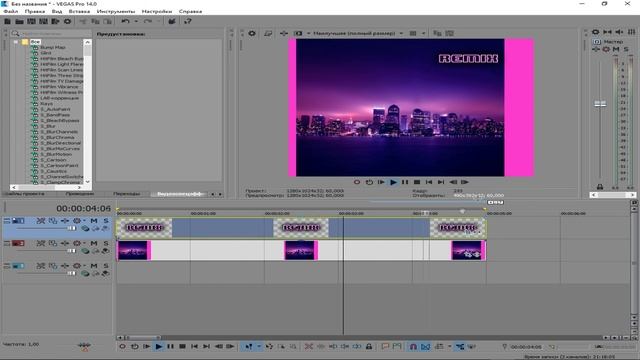
Task: Open Video Output FX in preview toolbar
Action: [x=284, y=33]
